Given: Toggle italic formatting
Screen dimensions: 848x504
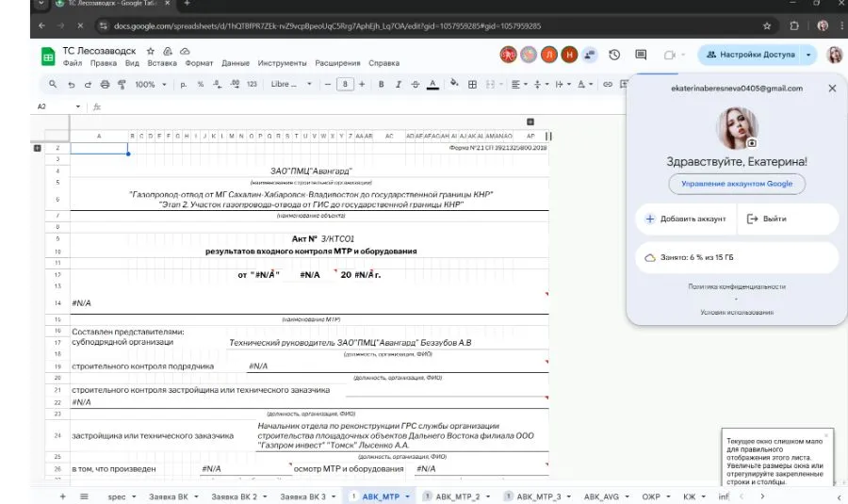Looking at the screenshot, I should click(x=399, y=85).
